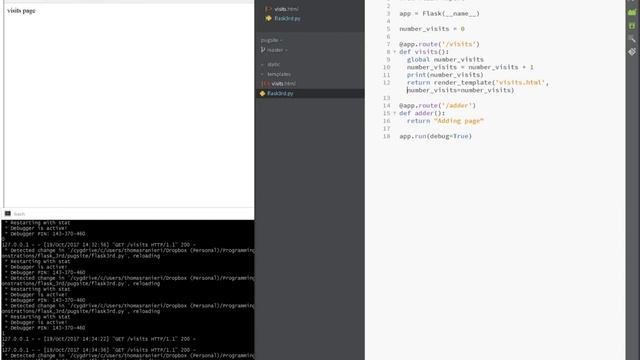Select flask3rd.py in the working files list
The width and height of the screenshot is (640, 360).
click(287, 18)
